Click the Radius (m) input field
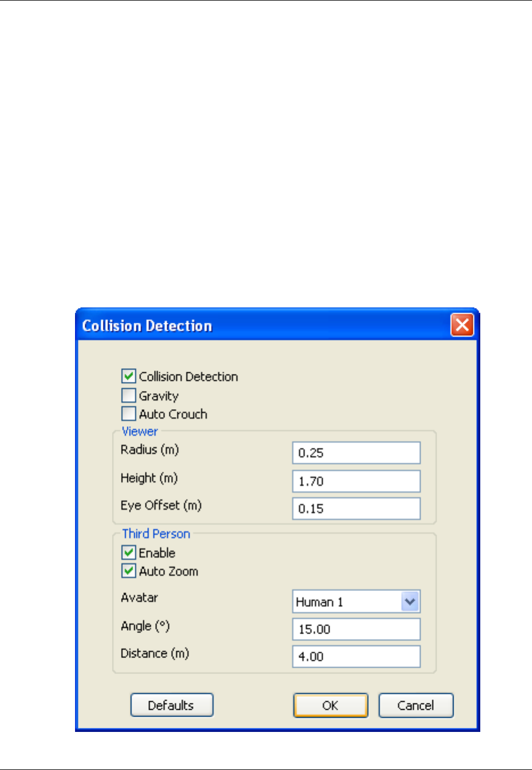532x770 pixels. pos(356,453)
